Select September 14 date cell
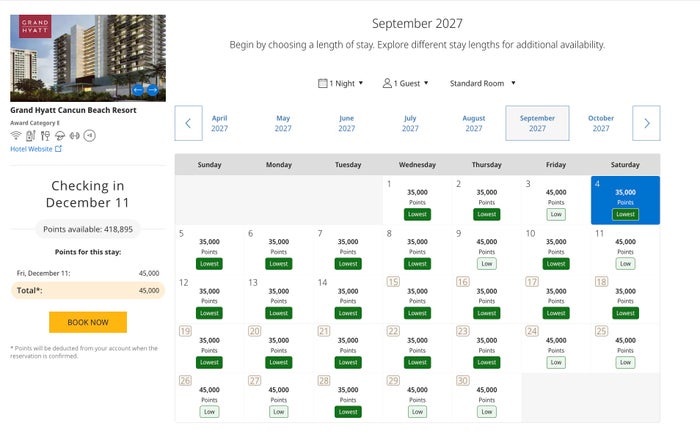The image size is (700, 434). pos(348,299)
